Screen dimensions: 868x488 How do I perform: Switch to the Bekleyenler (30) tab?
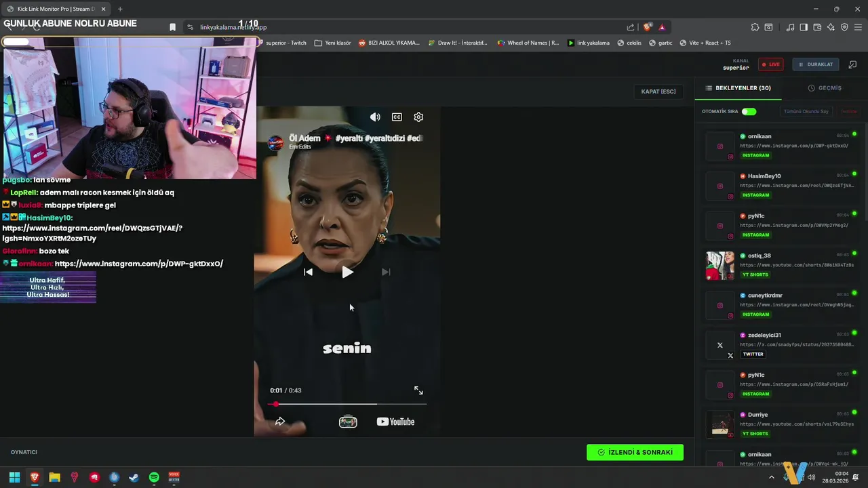coord(738,88)
